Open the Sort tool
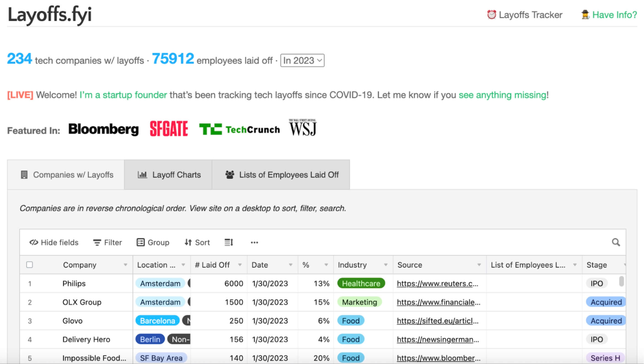 click(197, 242)
